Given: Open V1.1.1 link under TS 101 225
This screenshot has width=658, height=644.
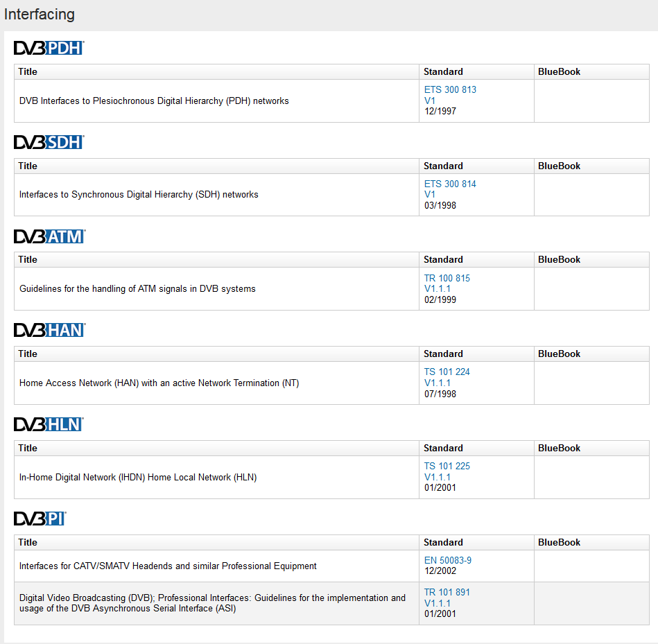Looking at the screenshot, I should click(438, 477).
